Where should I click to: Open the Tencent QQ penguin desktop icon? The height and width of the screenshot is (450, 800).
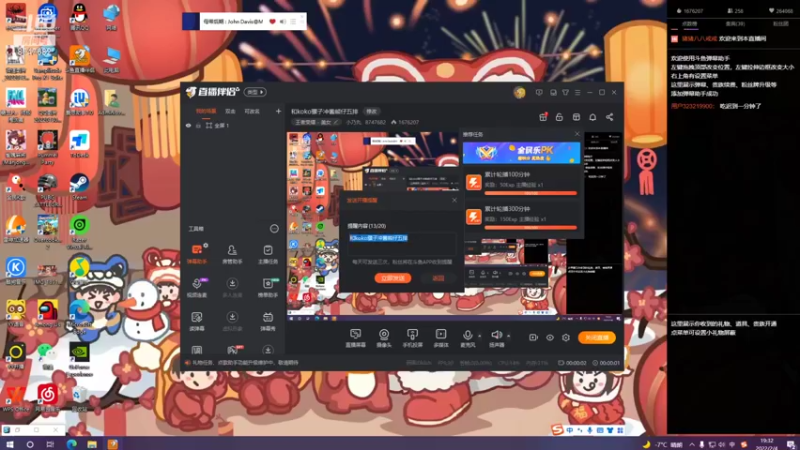click(x=79, y=17)
